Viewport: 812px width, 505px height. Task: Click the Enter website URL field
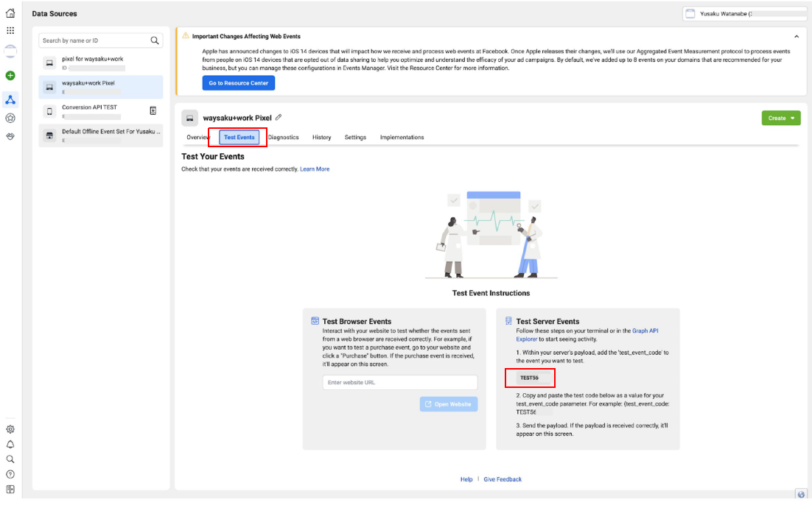click(400, 383)
